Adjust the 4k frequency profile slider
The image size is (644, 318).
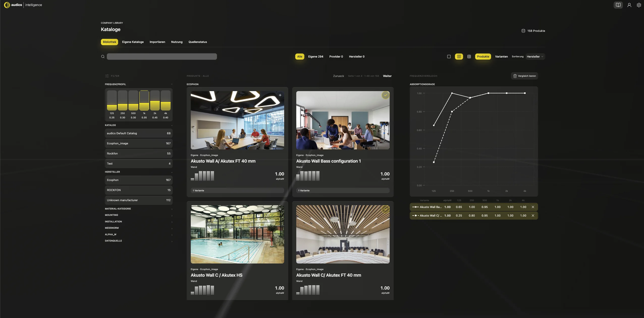point(166,100)
